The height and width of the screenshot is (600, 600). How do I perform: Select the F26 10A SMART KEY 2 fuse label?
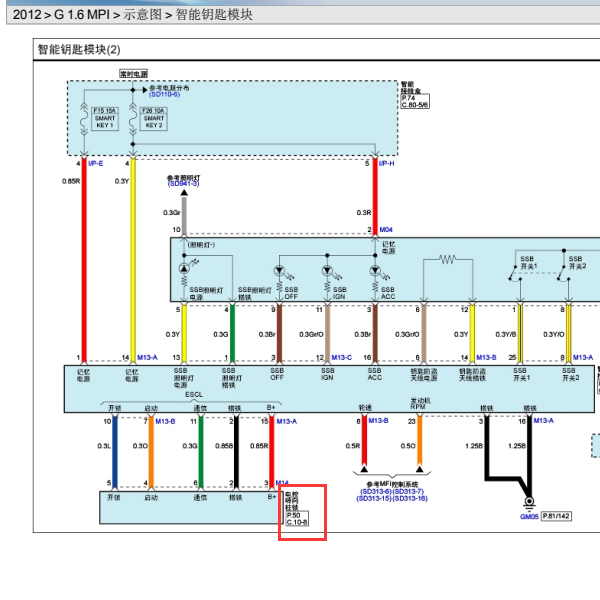tap(153, 119)
